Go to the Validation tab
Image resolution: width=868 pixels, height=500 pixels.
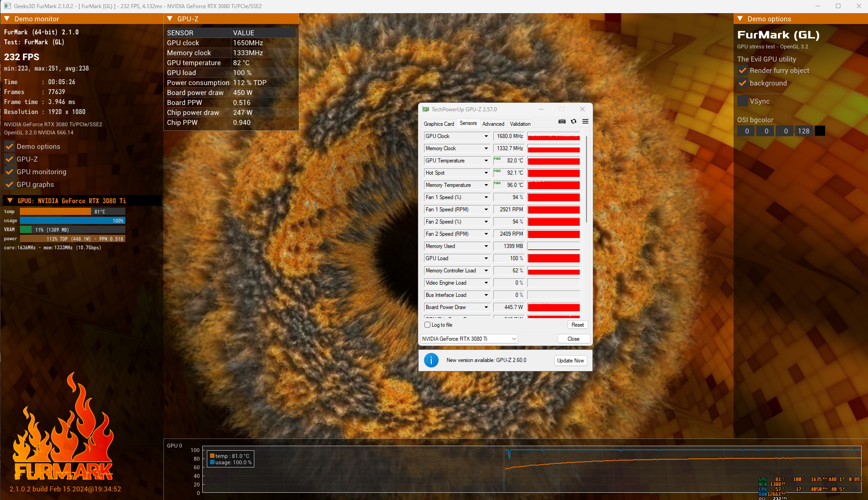pos(520,124)
